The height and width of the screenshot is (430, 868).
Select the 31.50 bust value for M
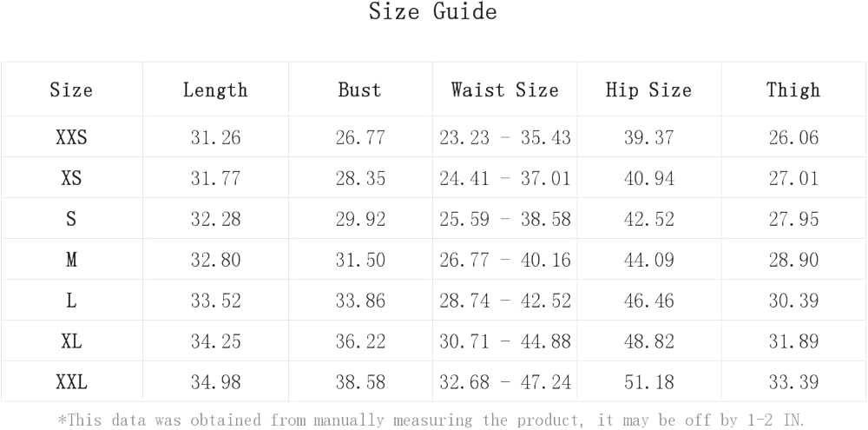click(x=359, y=260)
